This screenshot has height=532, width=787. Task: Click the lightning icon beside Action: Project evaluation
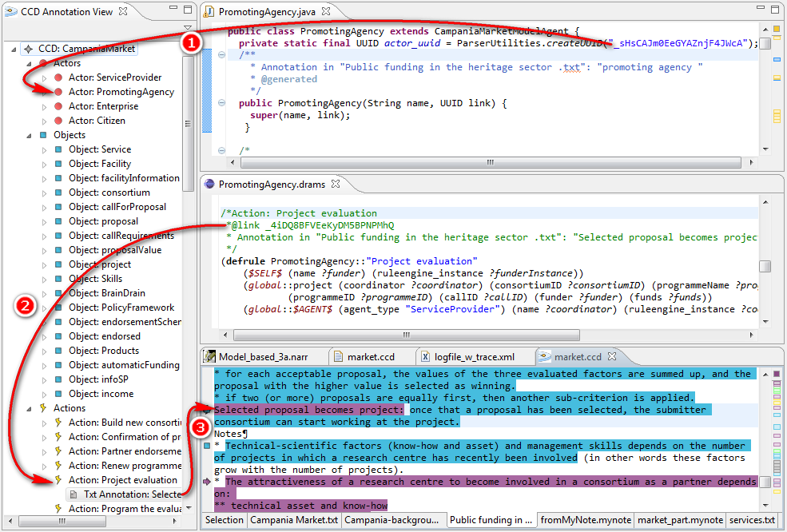tap(58, 480)
